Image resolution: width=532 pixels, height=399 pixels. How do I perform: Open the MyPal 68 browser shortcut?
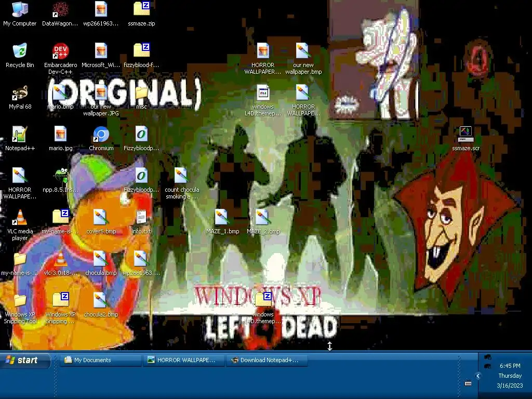pos(20,92)
